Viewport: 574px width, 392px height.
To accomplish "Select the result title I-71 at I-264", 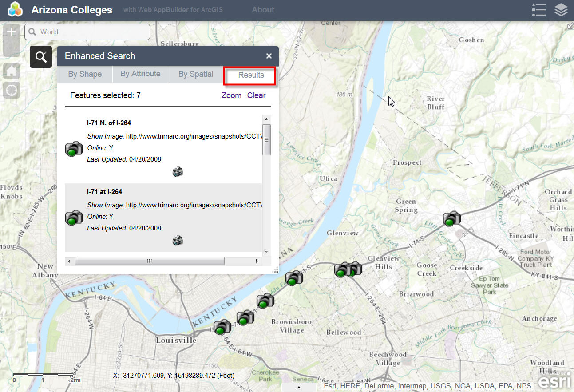I will 104,192.
